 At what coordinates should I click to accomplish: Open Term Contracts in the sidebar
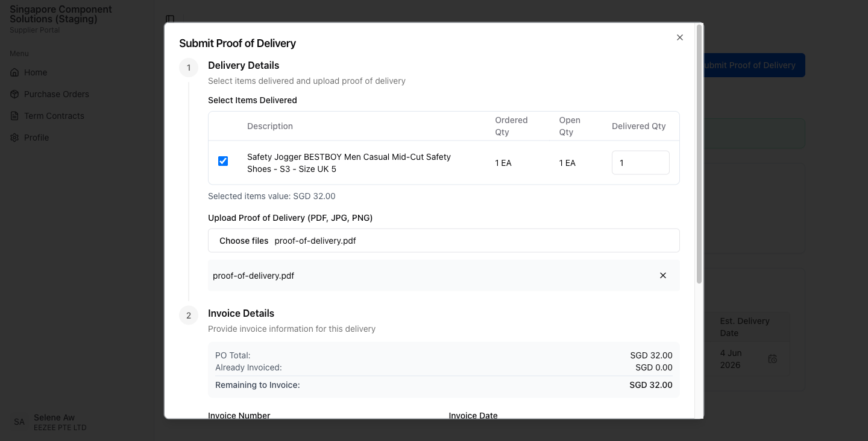(77, 116)
